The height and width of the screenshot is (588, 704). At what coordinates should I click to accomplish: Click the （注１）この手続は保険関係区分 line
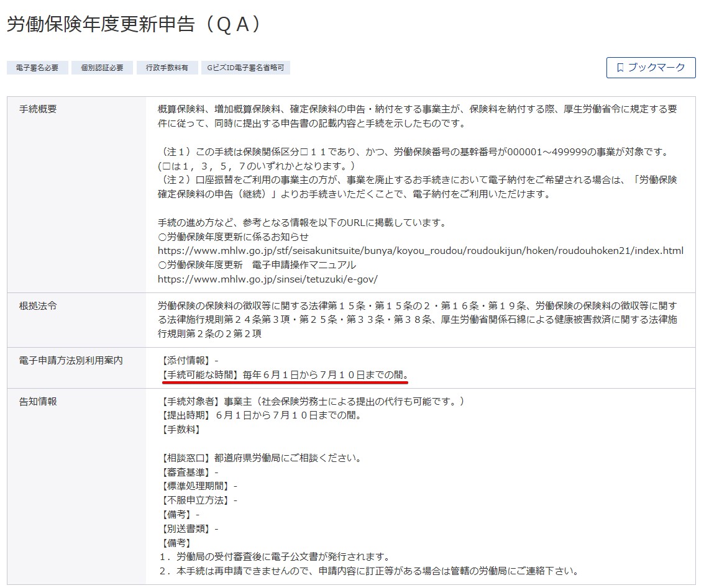pos(415,152)
